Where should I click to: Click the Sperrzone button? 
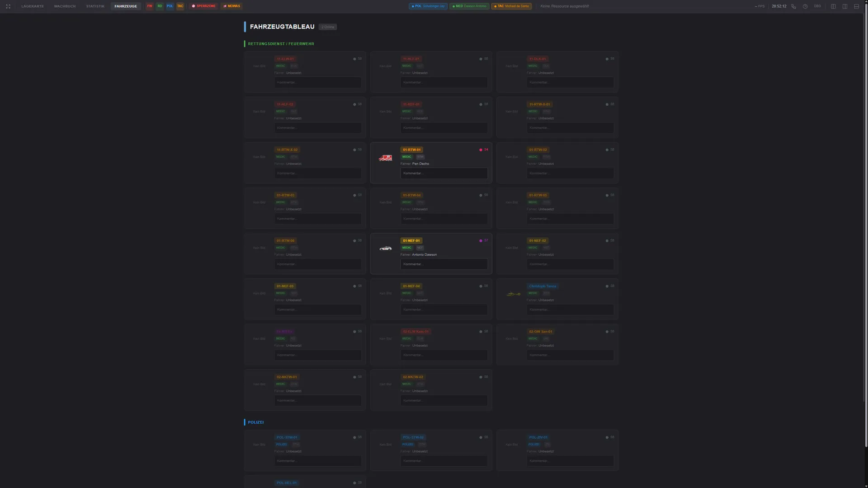point(203,6)
